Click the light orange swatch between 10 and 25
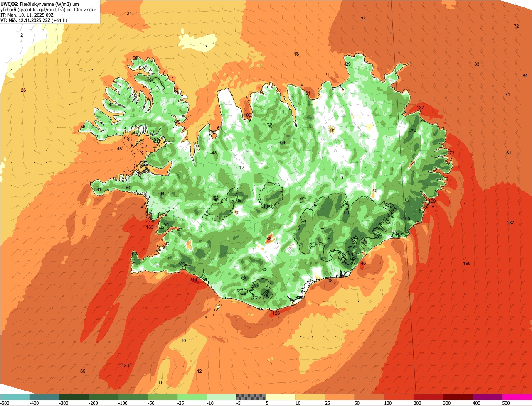532x406 pixels. point(310,397)
